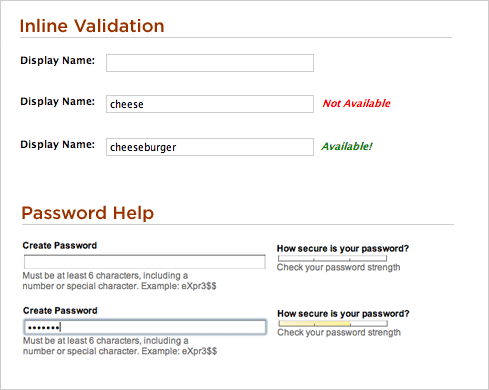Viewport: 489px width, 390px height.
Task: Click the green Available! message
Action: pos(347,146)
